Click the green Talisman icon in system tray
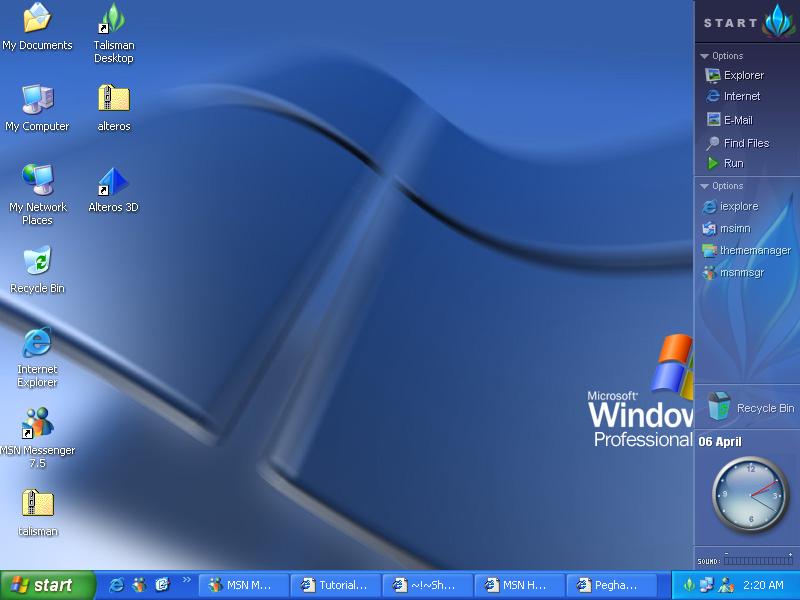This screenshot has width=800, height=600. tap(689, 585)
